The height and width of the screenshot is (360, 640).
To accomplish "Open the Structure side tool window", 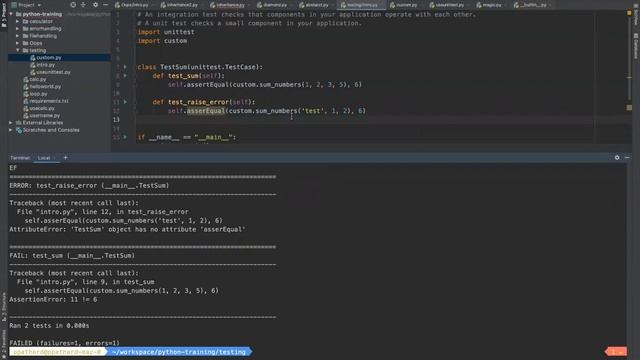I will point(4,306).
